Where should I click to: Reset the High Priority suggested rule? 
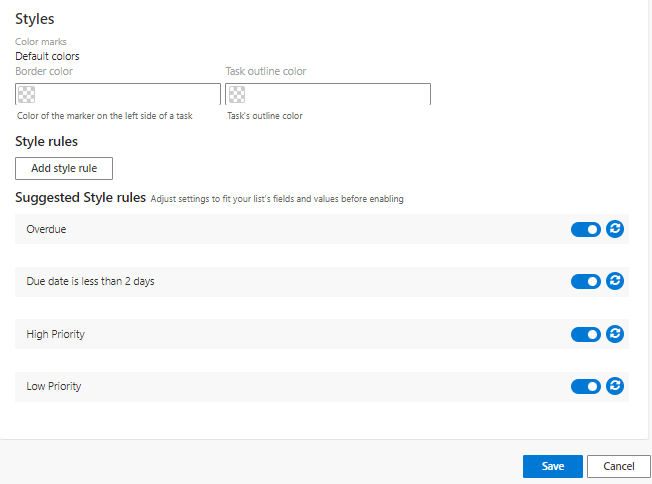point(615,334)
